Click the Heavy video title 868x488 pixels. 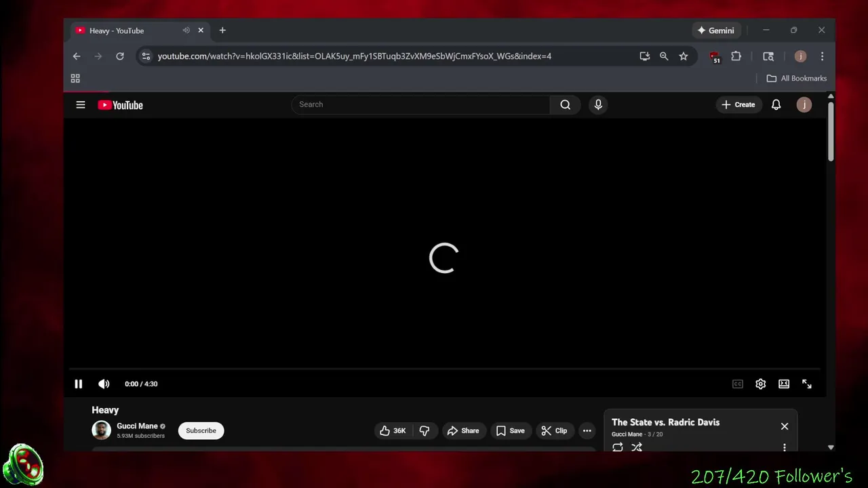click(105, 410)
